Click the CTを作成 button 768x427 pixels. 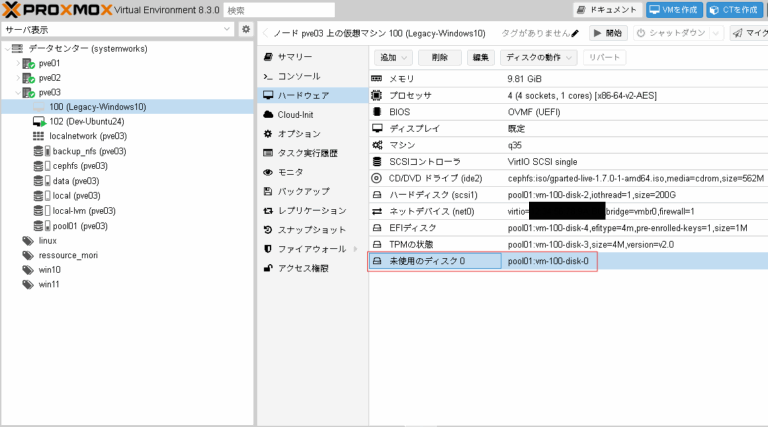coord(734,10)
